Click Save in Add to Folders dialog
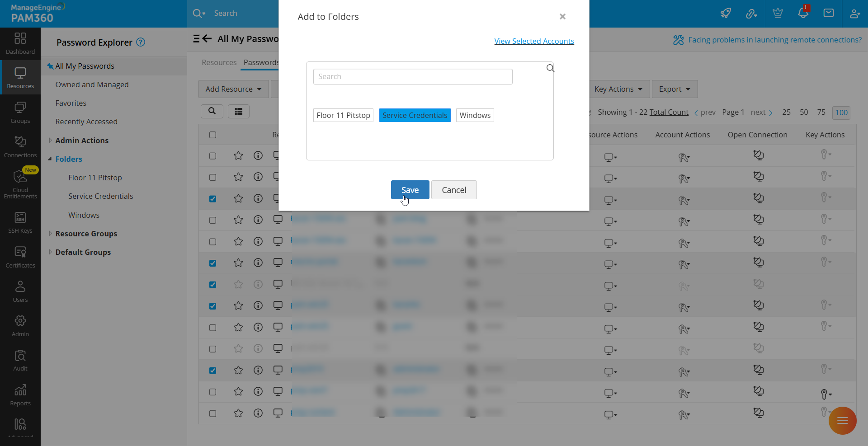This screenshot has height=446, width=868. point(410,190)
